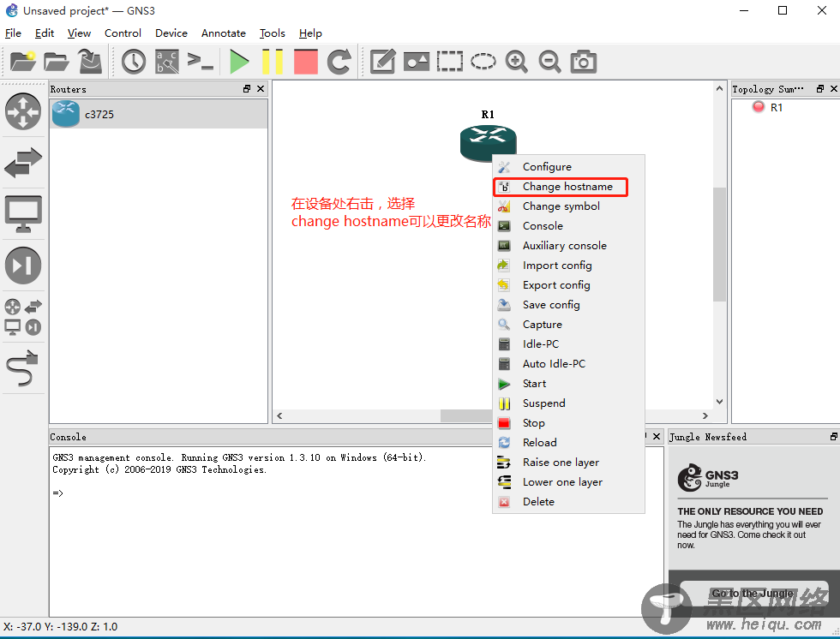Image resolution: width=840 pixels, height=639 pixels.
Task: Stop all devices red square button
Action: (x=306, y=62)
